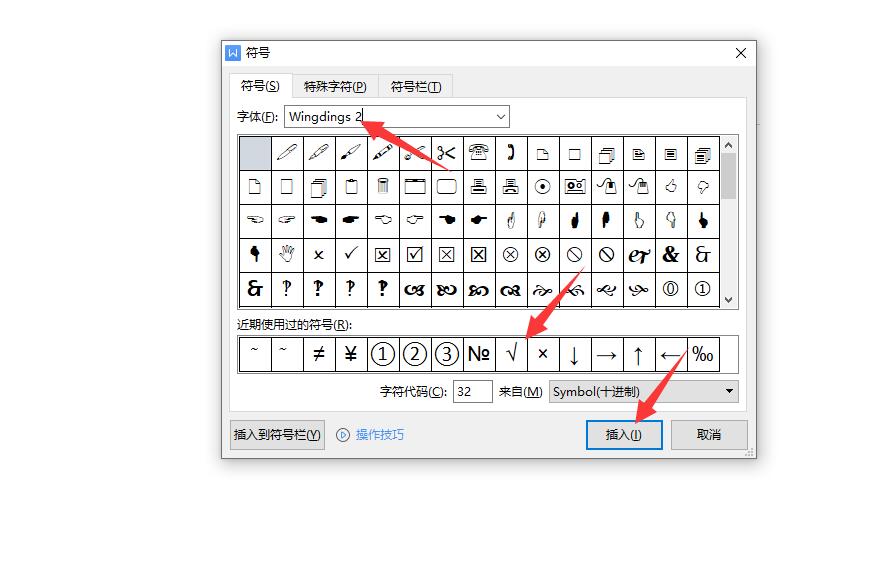Select the per mille ‰ recent symbol
877x574 pixels.
point(703,354)
